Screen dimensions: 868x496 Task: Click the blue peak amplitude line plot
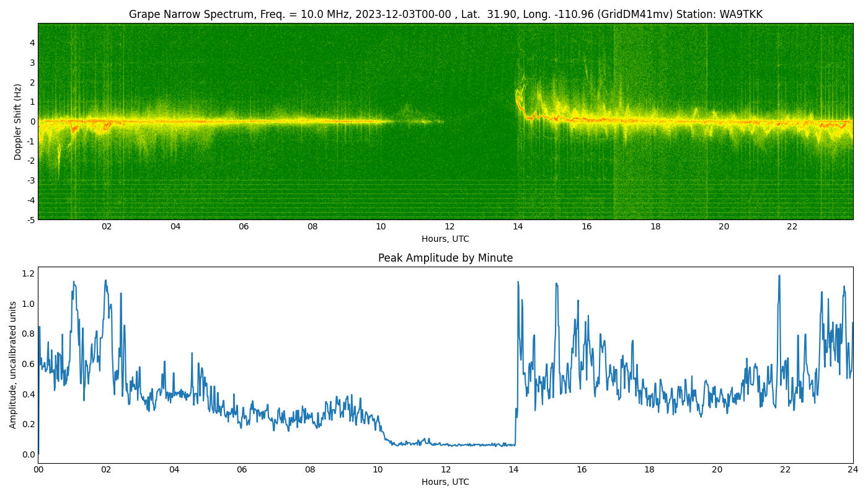click(445, 365)
